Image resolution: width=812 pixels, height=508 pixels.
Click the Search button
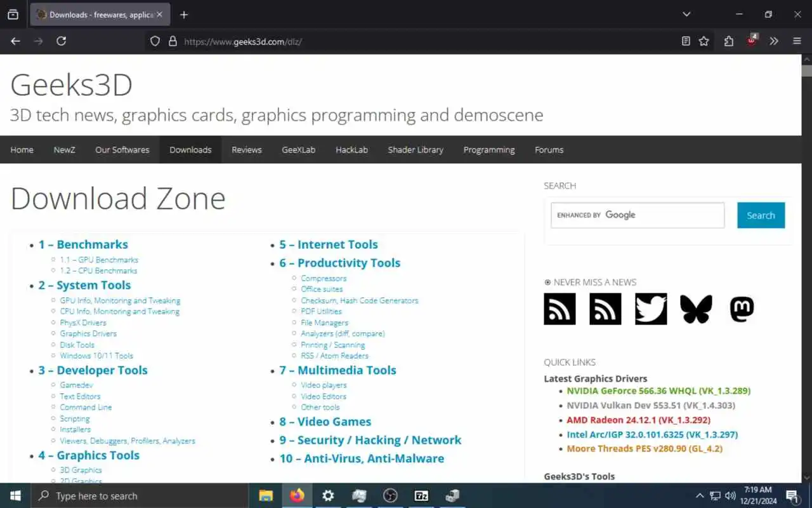[x=761, y=215]
